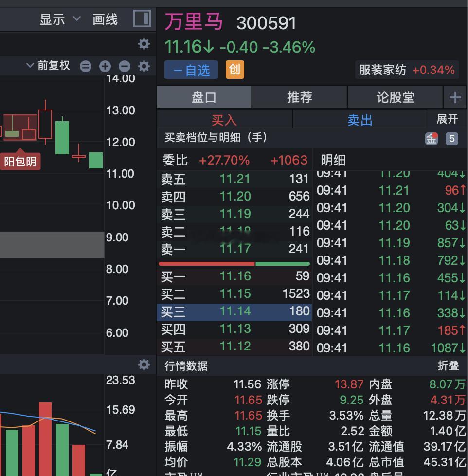Click the 卖出 sell button
The width and height of the screenshot is (468, 476).
360,120
